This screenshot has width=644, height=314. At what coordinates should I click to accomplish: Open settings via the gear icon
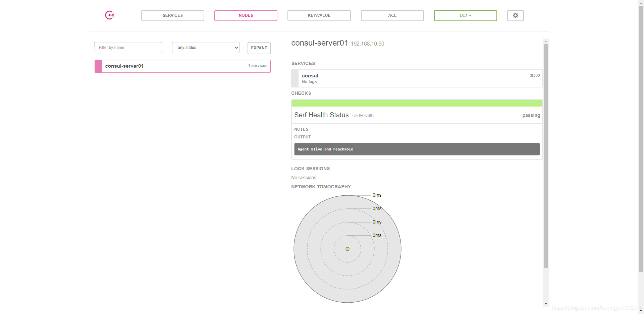[x=515, y=15]
